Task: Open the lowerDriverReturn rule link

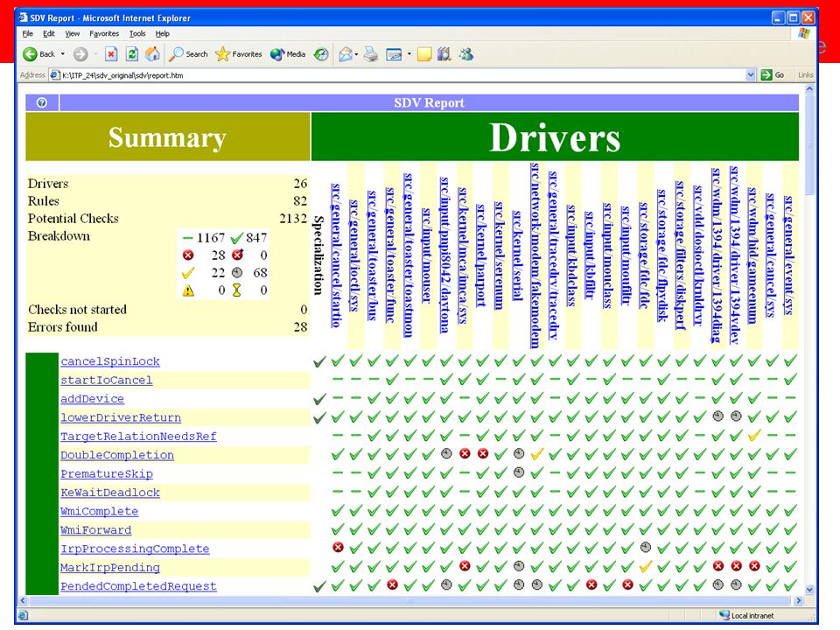Action: click(x=121, y=418)
